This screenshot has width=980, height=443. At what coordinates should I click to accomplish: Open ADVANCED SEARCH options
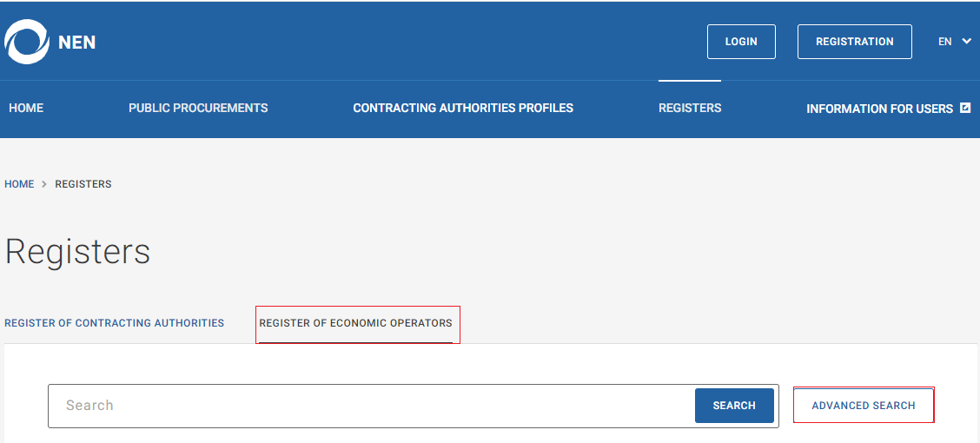click(863, 406)
